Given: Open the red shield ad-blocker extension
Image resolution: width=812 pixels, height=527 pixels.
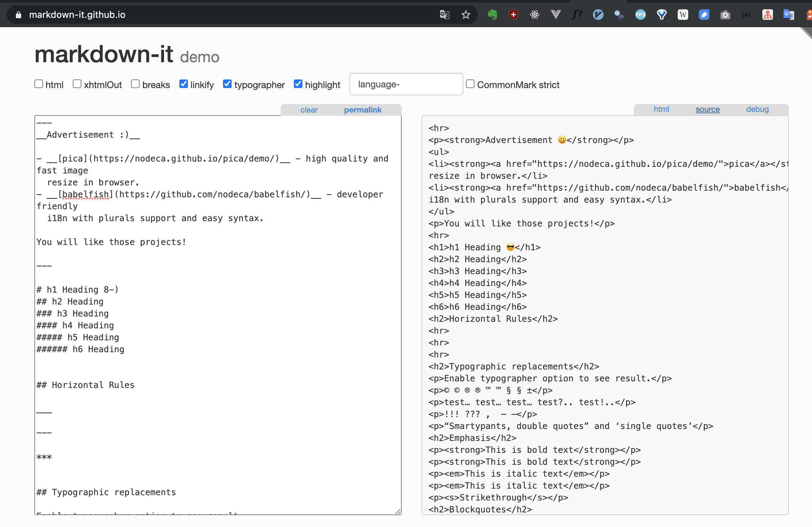Looking at the screenshot, I should coord(513,15).
